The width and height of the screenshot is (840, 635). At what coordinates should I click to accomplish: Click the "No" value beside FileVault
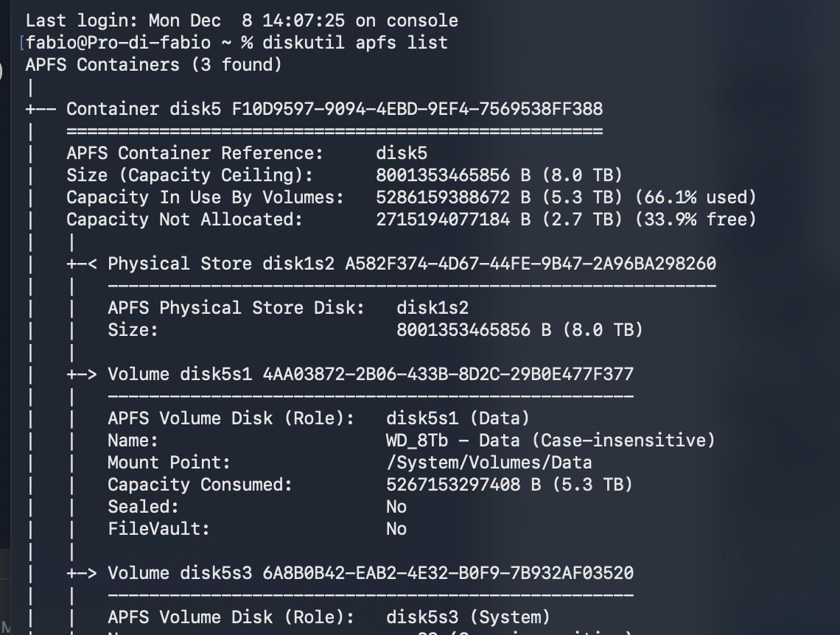(396, 529)
